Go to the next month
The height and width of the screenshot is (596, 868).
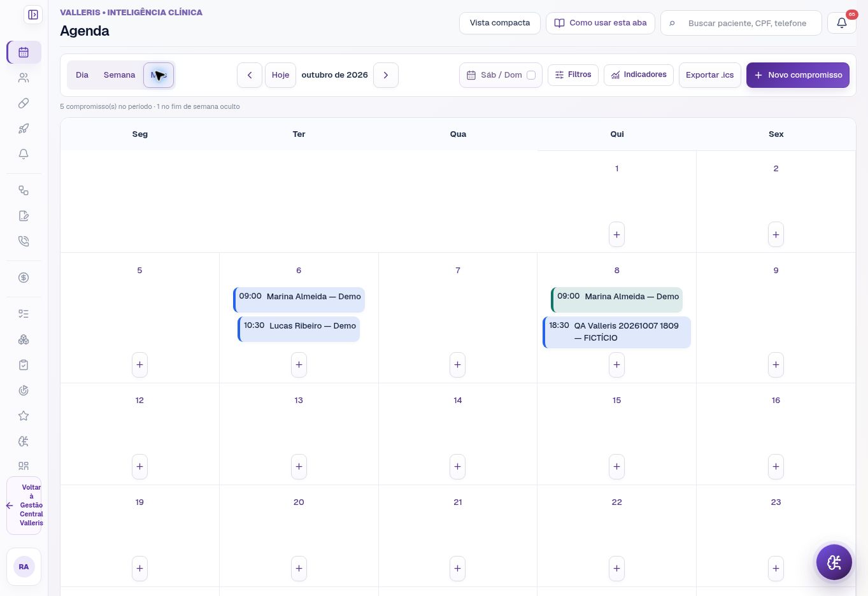(x=386, y=75)
